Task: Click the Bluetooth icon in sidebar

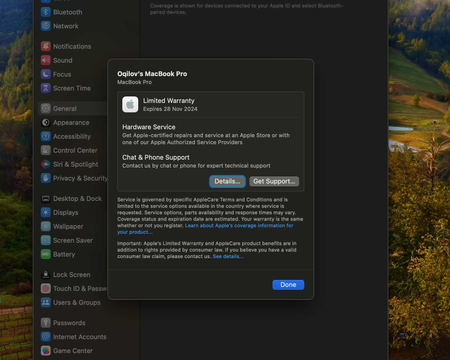Action: [46, 12]
